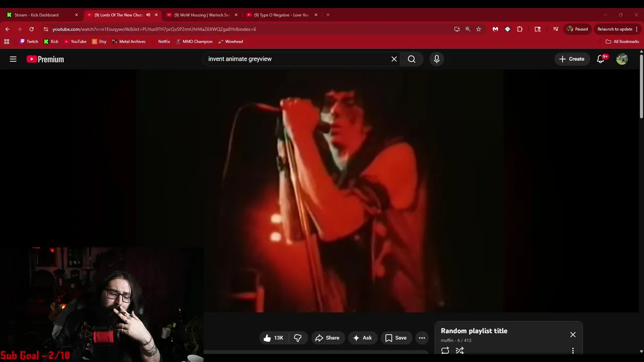
Task: Open the diamond-shaped extension icon
Action: tap(507, 29)
